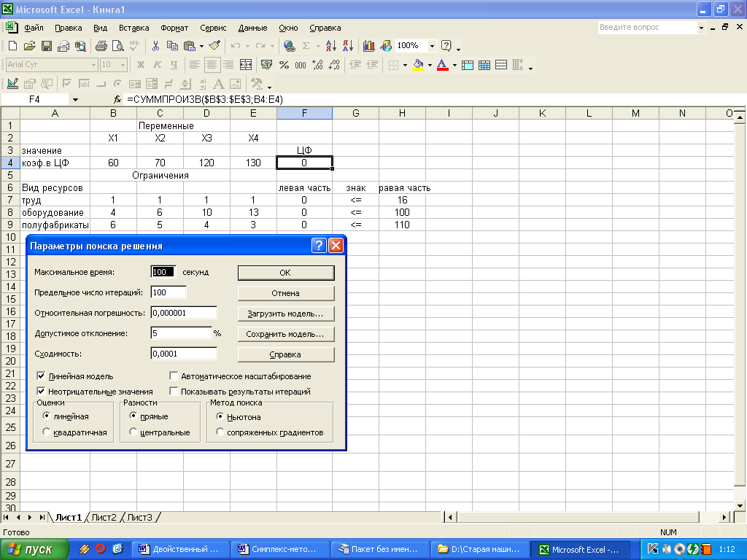Click the Print icon in the toolbar
Image resolution: width=747 pixels, height=560 pixels.
[101, 46]
